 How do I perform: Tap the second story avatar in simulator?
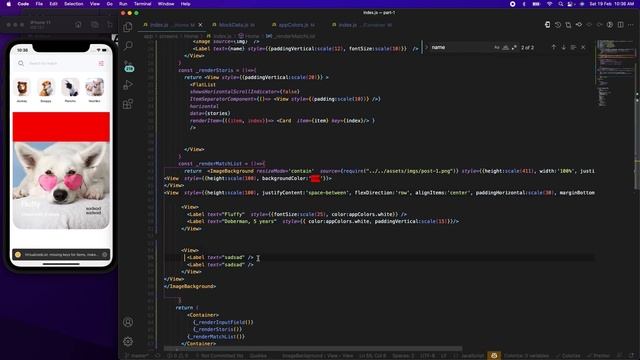(x=46, y=87)
